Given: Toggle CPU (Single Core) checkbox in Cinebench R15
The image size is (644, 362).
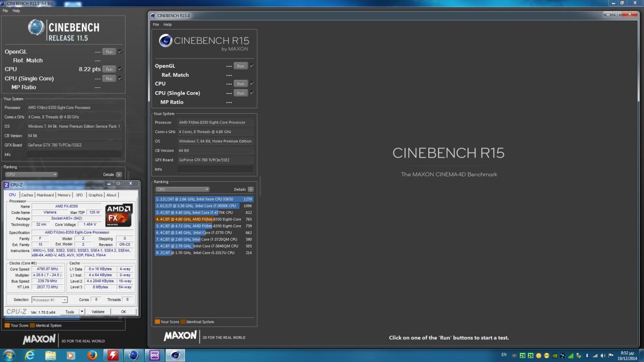Looking at the screenshot, I should (252, 93).
